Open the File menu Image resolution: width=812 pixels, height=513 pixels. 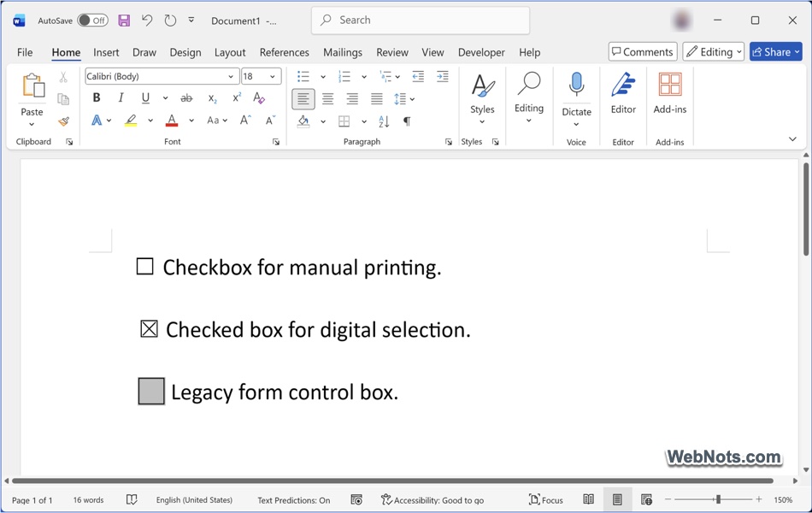point(25,52)
